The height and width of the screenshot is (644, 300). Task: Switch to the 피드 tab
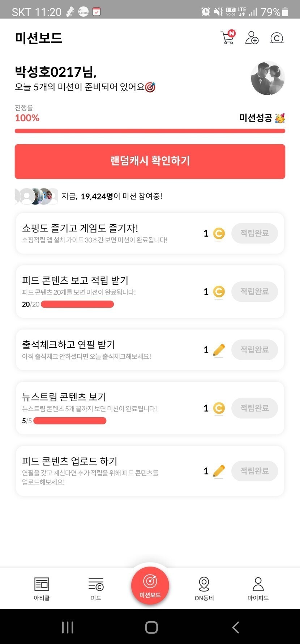[96, 589]
